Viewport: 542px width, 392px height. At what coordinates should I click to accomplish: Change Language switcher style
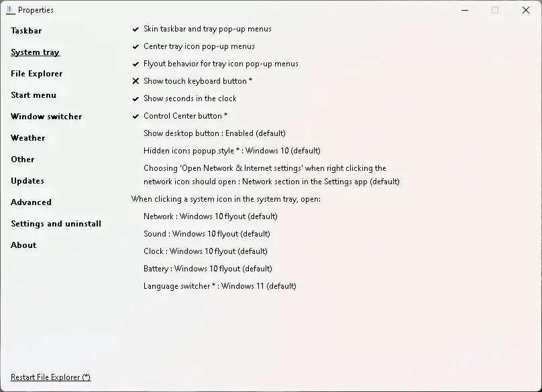pyautogui.click(x=219, y=286)
